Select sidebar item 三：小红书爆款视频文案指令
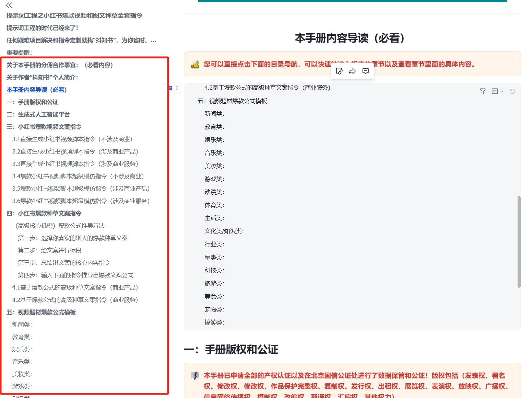Image resolution: width=532 pixels, height=398 pixels. (x=44, y=127)
